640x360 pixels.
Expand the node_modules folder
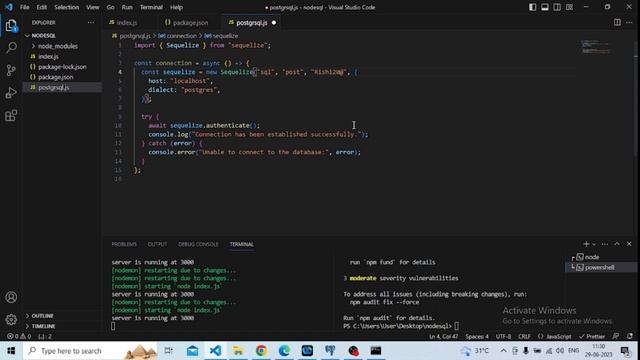click(x=57, y=46)
